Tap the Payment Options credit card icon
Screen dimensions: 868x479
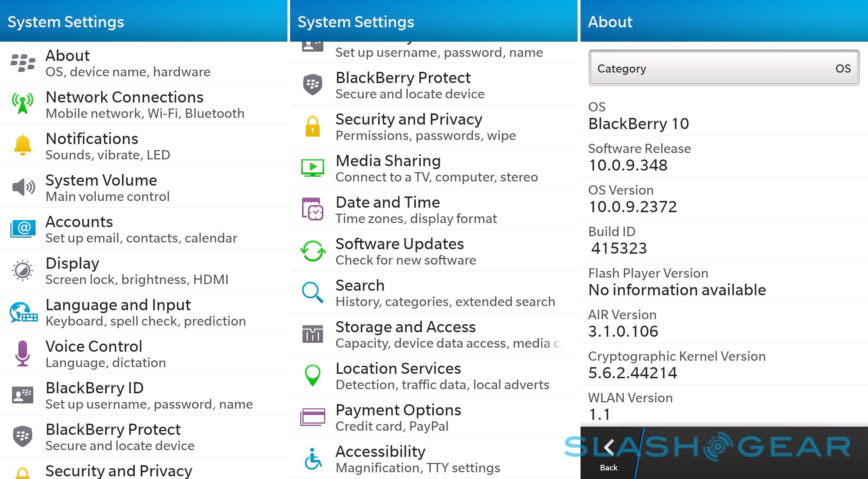pos(313,417)
